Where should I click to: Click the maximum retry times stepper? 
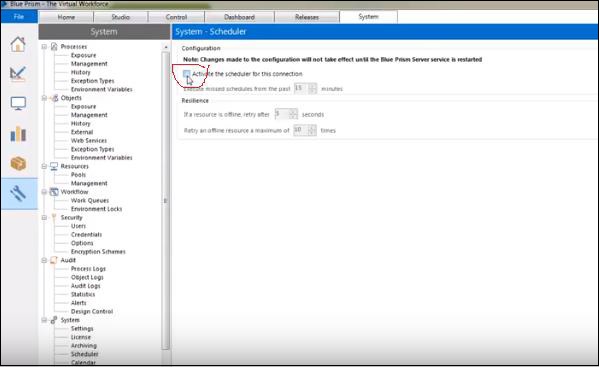(x=312, y=130)
